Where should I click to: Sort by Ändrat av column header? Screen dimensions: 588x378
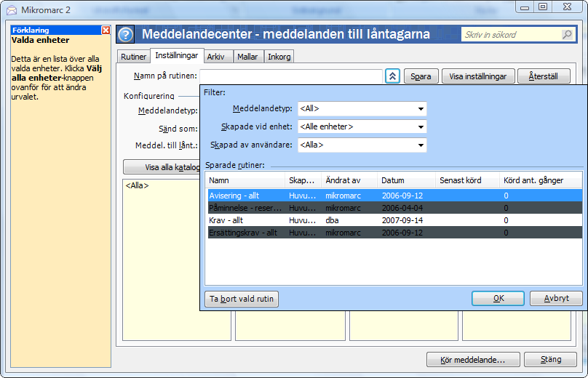click(x=349, y=180)
